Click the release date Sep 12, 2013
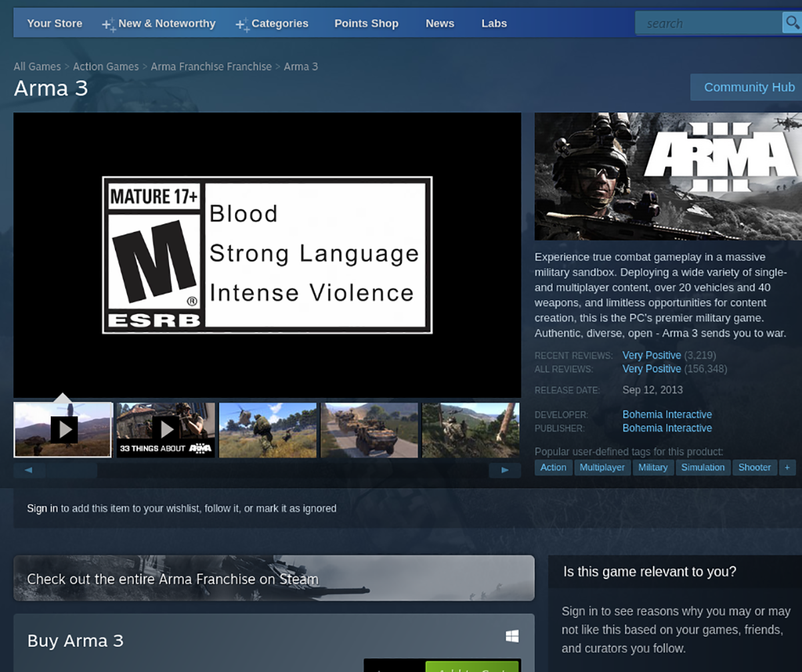802x672 pixels. (x=652, y=390)
